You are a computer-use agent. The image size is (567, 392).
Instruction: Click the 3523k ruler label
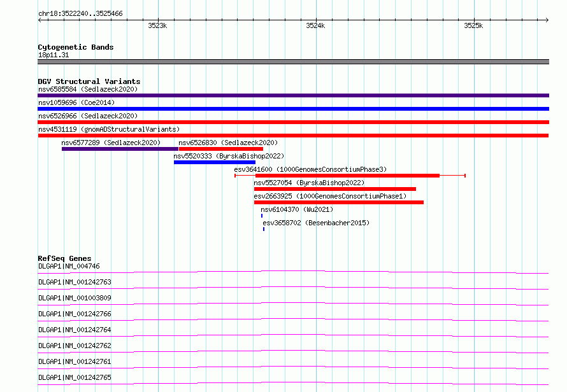(x=157, y=25)
